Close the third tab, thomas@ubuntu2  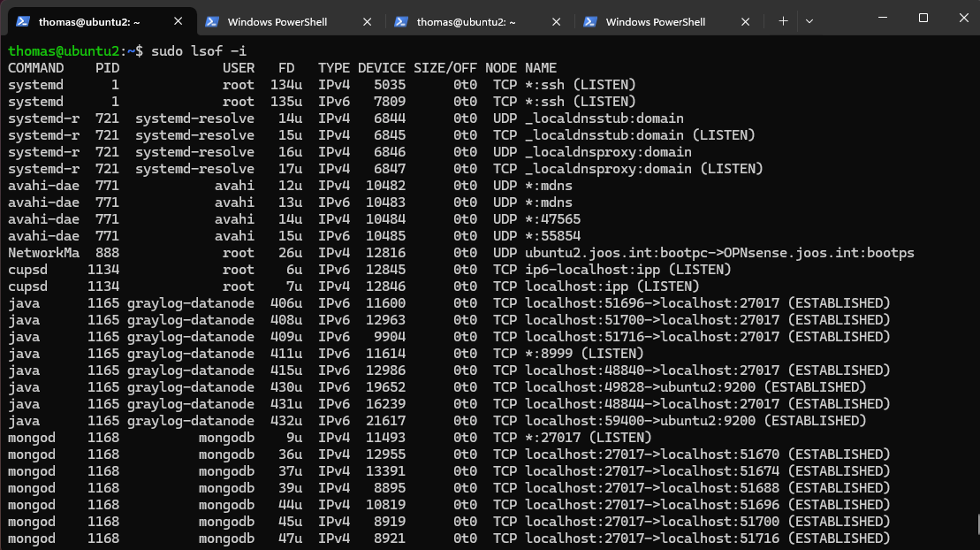557,22
